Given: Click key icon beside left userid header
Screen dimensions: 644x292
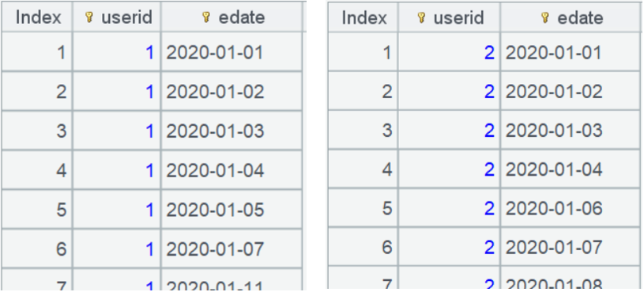Looking at the screenshot, I should (x=89, y=17).
